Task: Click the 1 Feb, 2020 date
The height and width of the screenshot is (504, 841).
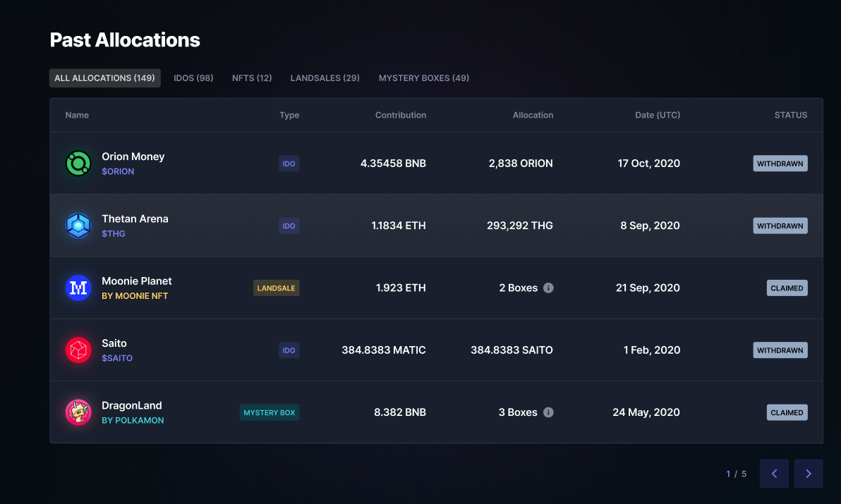Action: click(x=652, y=350)
